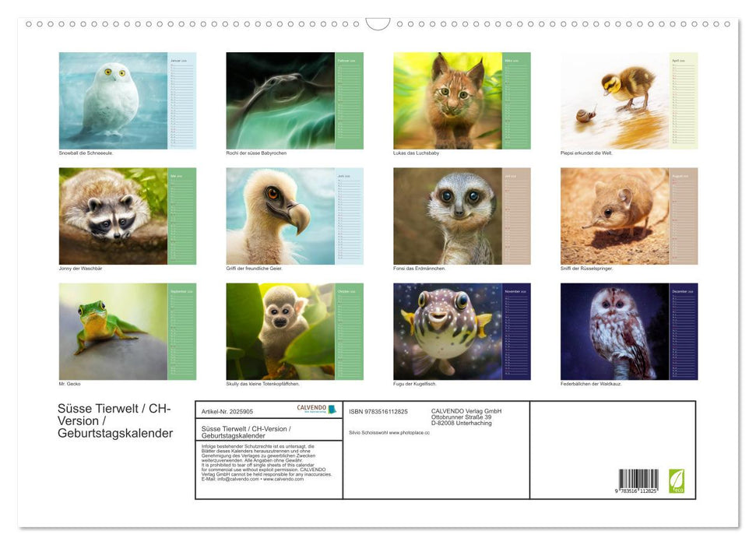Screen dimensions: 756x545
Task: Click boxed title 'Süsse Tierwelt / CH-Version / Geburtstagskalender'
Action: click(246, 431)
